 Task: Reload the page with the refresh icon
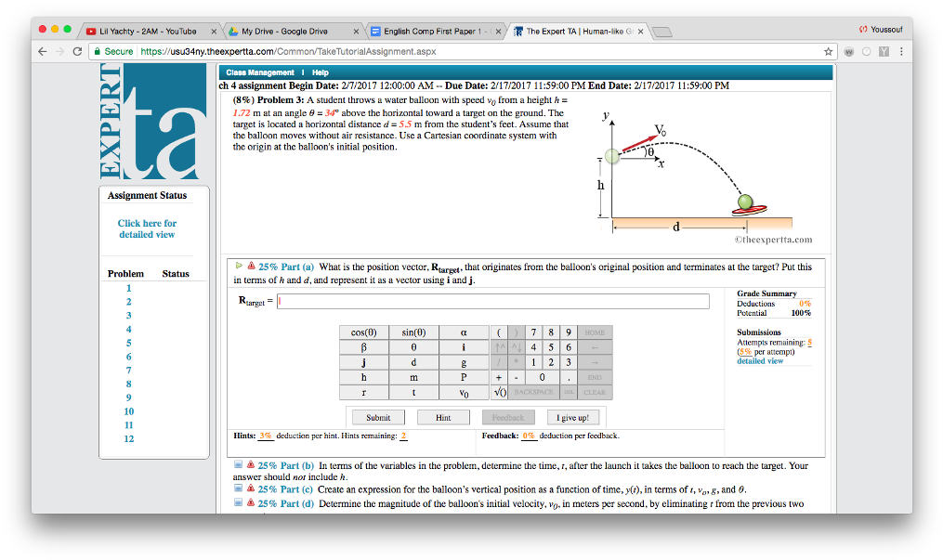click(x=77, y=52)
